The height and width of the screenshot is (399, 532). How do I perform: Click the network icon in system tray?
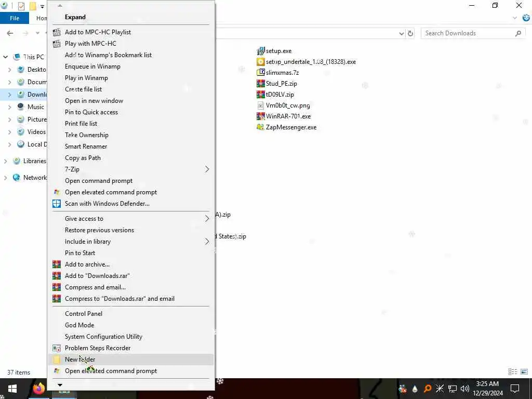(453, 389)
